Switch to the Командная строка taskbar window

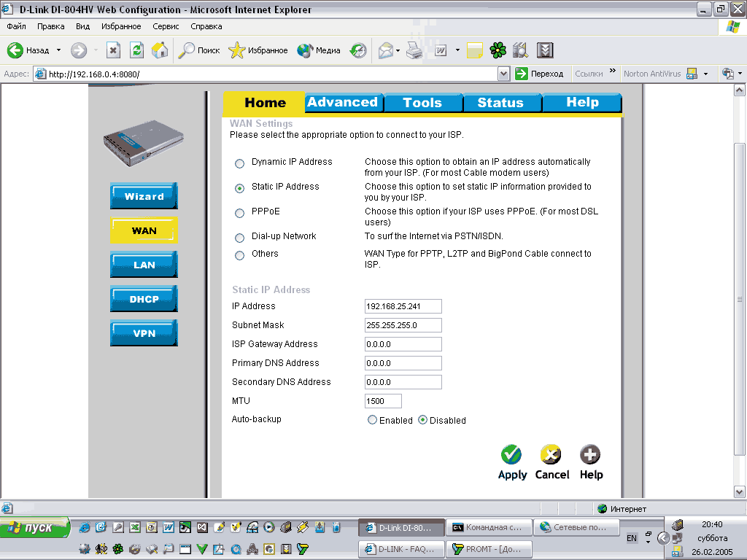point(488,528)
